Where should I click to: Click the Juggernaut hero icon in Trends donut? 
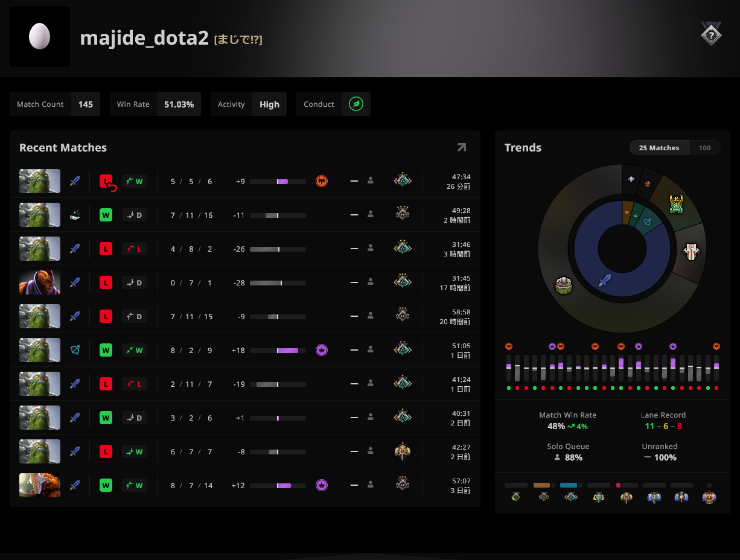coord(691,252)
